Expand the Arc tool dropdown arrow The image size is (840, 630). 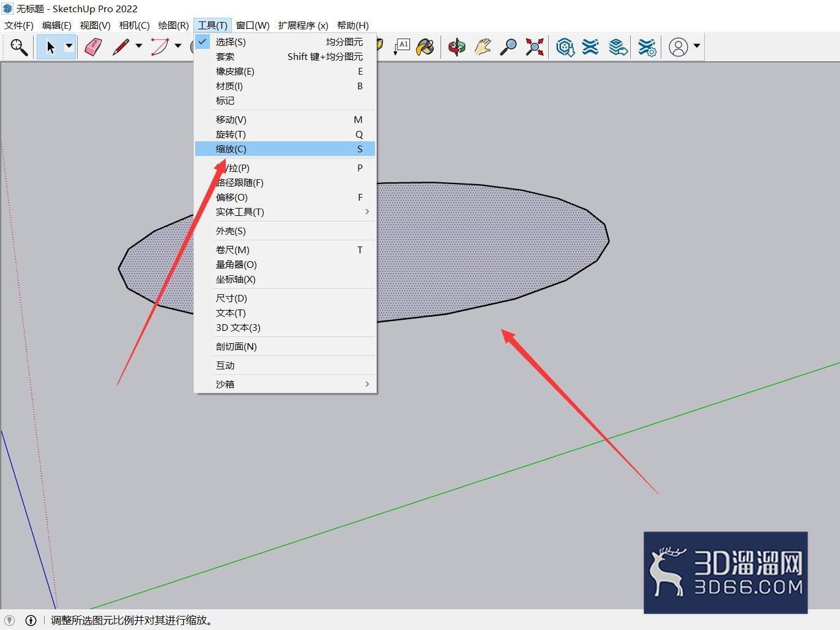point(178,46)
